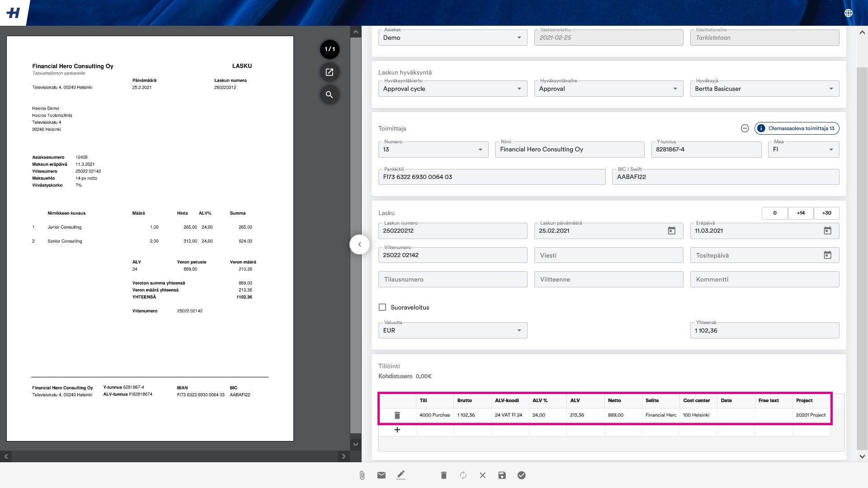868x488 pixels.
Task: Click the +14 days due-date button
Action: 801,213
